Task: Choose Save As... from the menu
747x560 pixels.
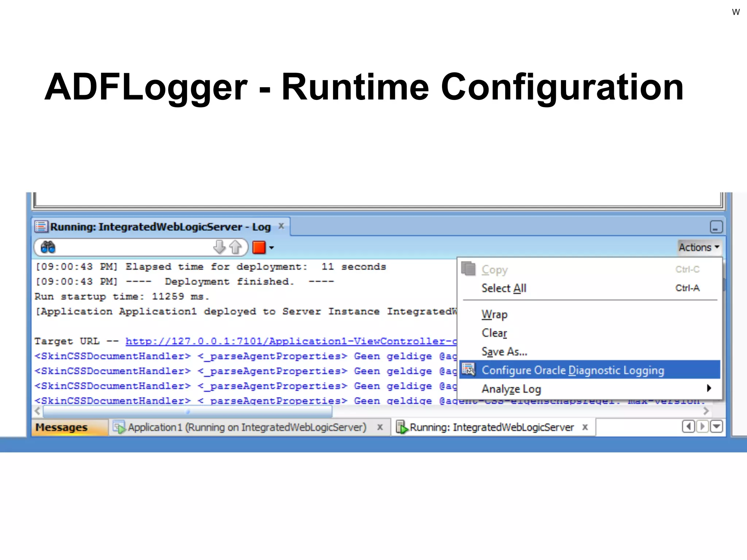Action: pos(589,351)
